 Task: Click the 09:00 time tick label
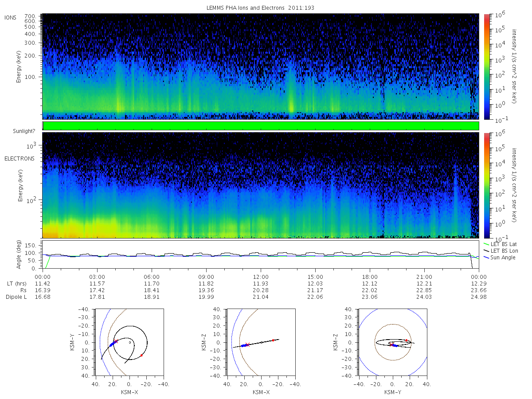(206, 276)
